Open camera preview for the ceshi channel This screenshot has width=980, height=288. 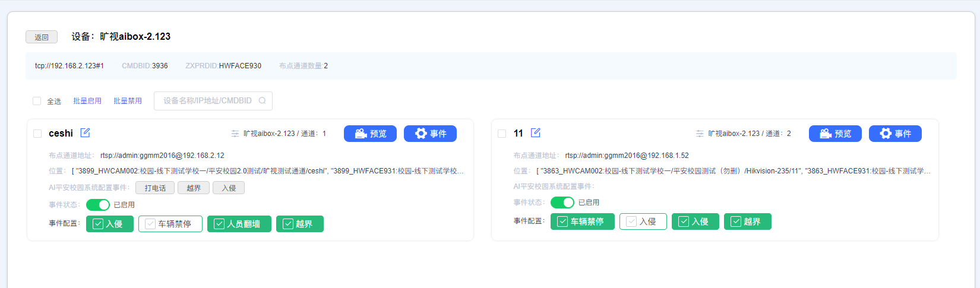[x=371, y=134]
